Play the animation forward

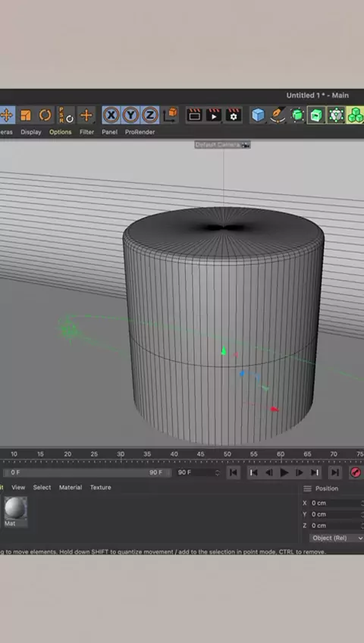point(284,472)
